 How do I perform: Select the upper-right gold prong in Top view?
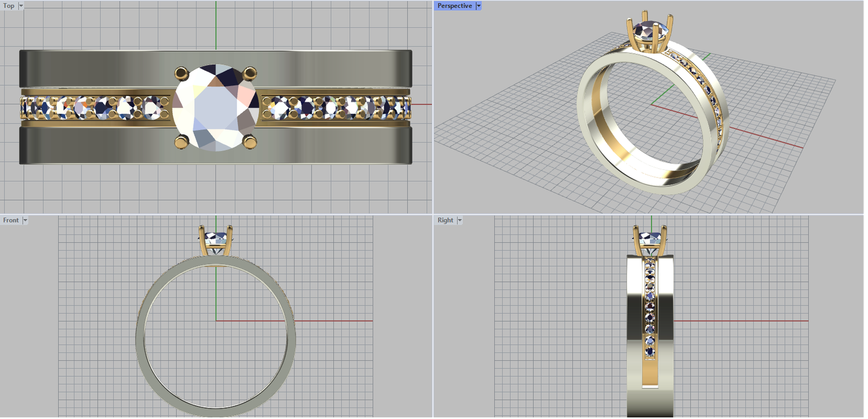[x=250, y=73]
